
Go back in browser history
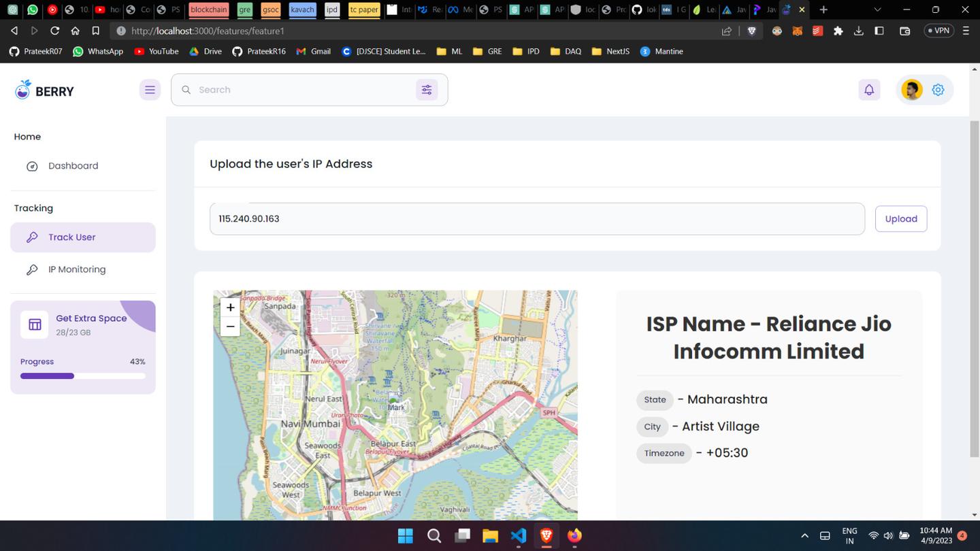(x=14, y=31)
